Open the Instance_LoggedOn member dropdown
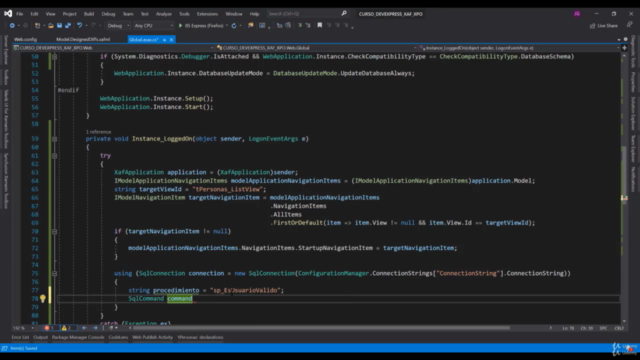This screenshot has height=360, width=640. point(518,48)
